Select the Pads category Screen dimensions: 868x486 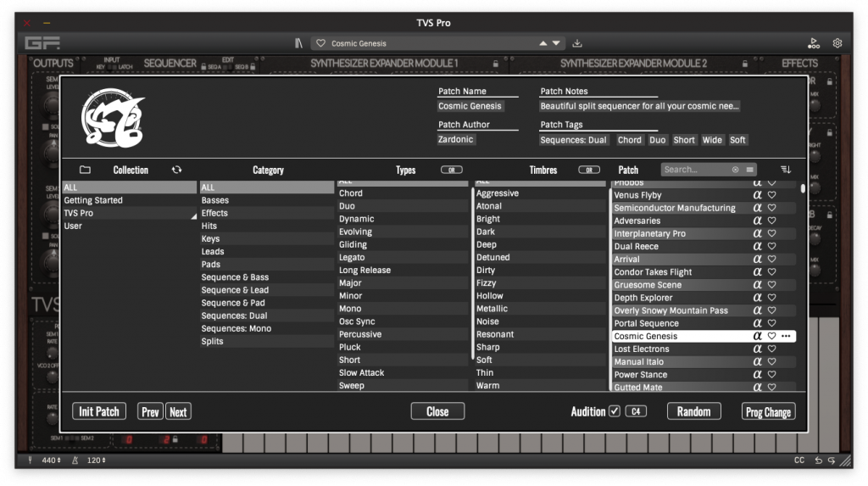pos(266,265)
